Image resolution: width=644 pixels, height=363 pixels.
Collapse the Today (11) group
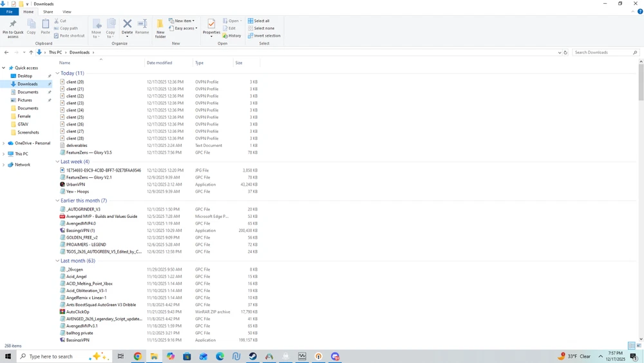point(57,73)
